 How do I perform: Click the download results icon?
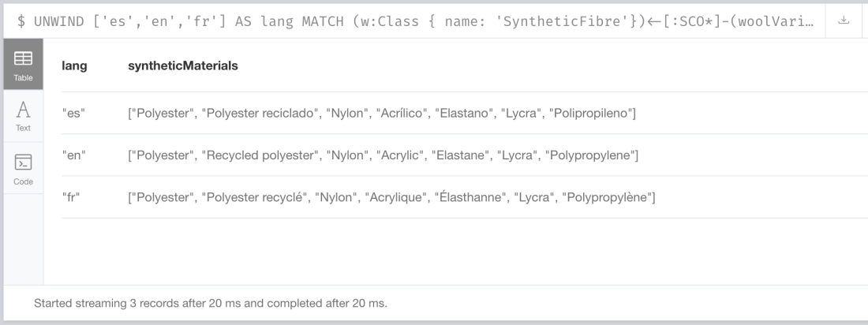pos(844,21)
